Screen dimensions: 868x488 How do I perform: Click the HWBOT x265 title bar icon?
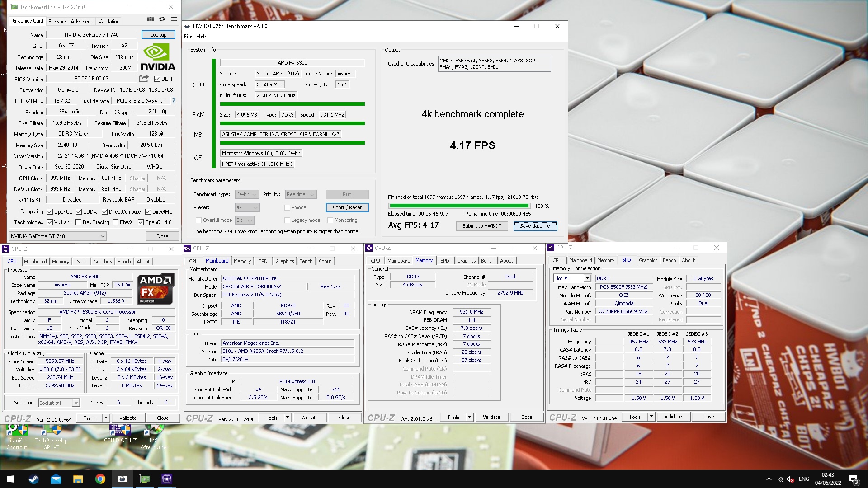pyautogui.click(x=187, y=26)
